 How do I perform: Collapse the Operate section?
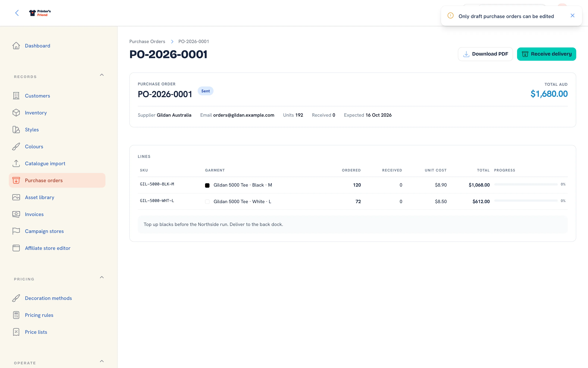(102, 361)
